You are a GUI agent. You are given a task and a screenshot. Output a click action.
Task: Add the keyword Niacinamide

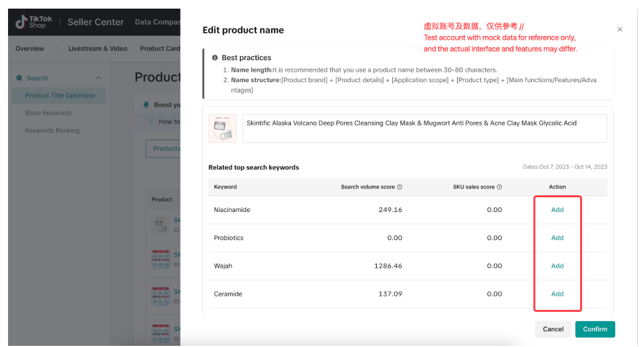coord(557,210)
